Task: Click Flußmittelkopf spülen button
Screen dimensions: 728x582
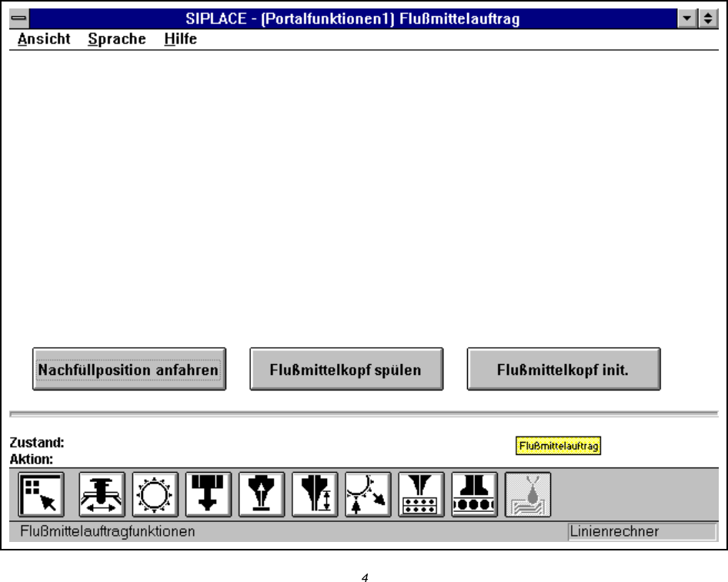Action: tap(346, 370)
